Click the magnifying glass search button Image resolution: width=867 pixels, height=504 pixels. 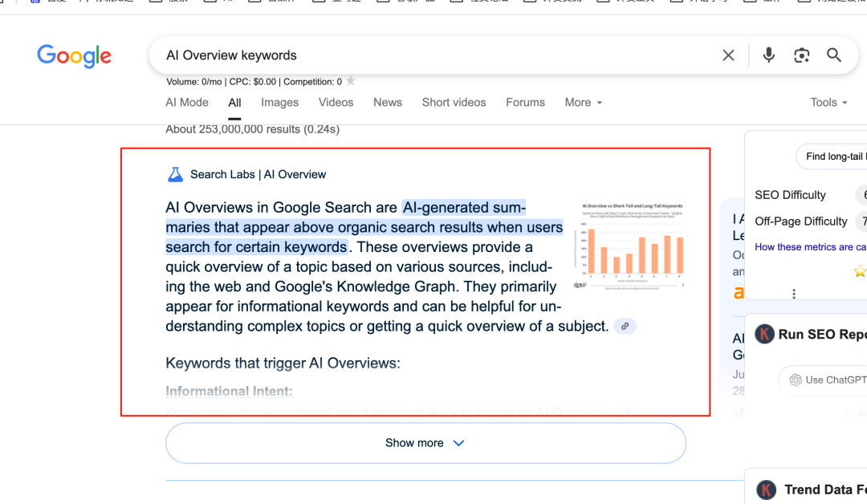point(834,55)
